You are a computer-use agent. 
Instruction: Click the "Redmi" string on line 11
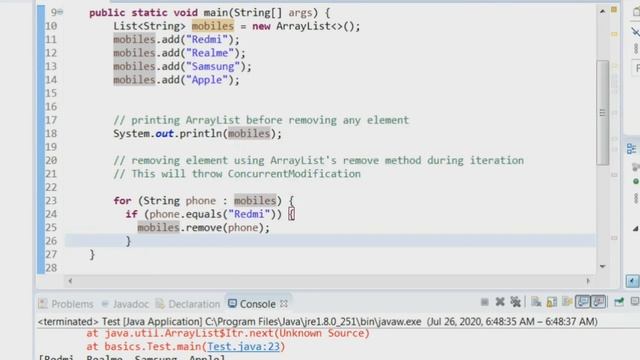207,40
